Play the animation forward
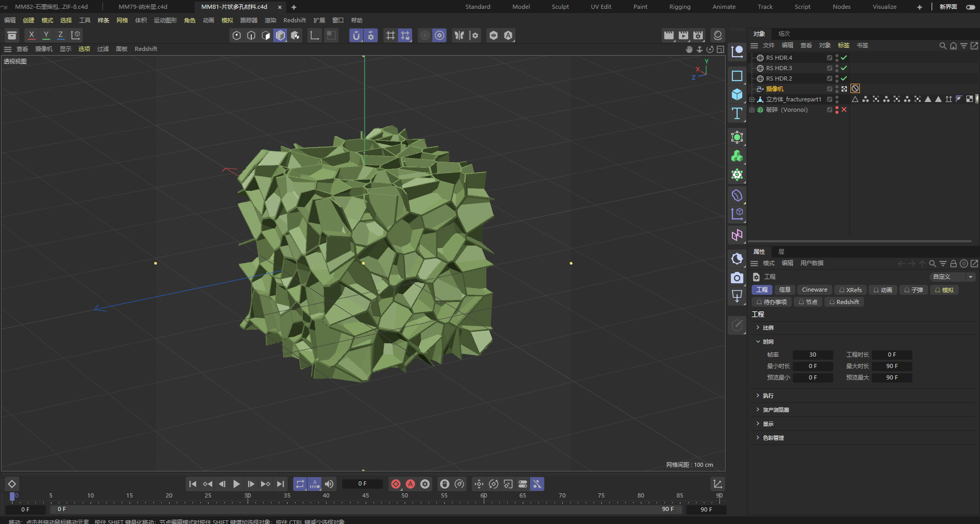980x524 pixels. click(x=237, y=484)
